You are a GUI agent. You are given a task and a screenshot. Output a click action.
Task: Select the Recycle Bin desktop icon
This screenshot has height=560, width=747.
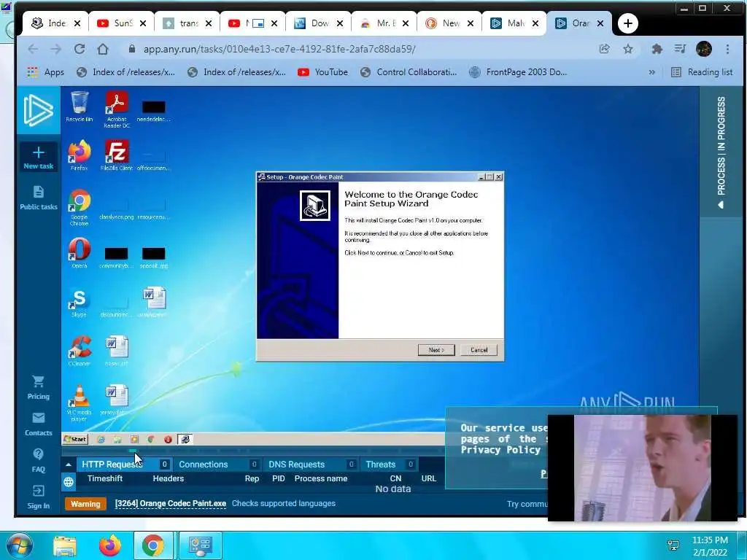tap(79, 106)
